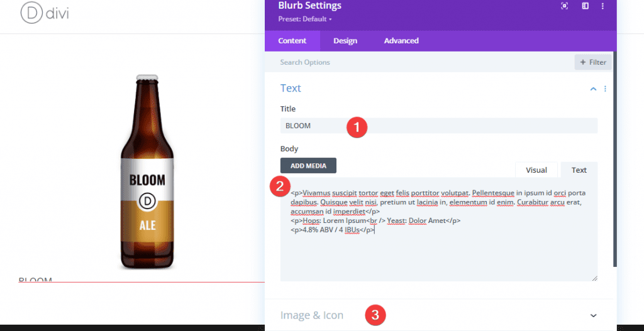The width and height of the screenshot is (644, 331).
Task: Open the Advanced tab
Action: coord(401,41)
